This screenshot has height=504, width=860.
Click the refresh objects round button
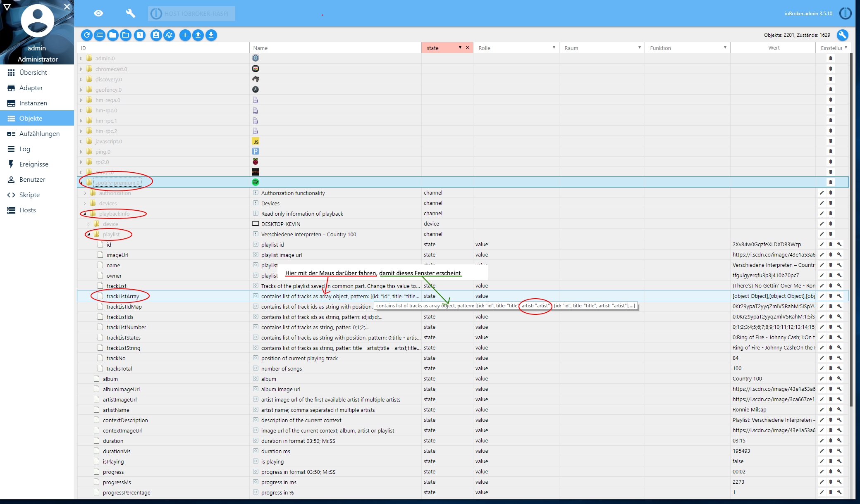[86, 35]
